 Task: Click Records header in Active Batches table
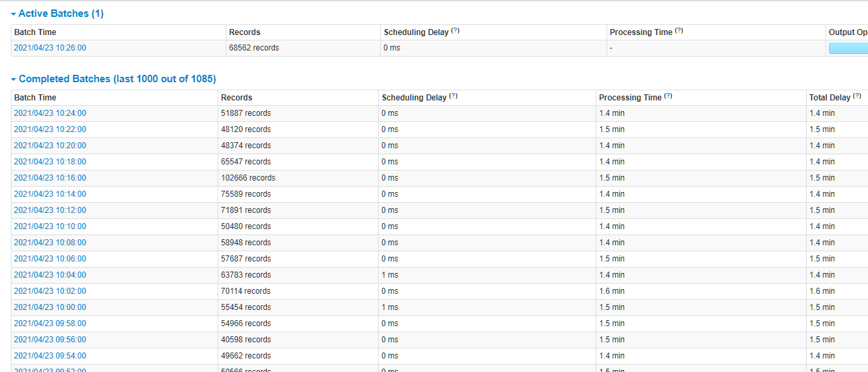click(x=245, y=32)
